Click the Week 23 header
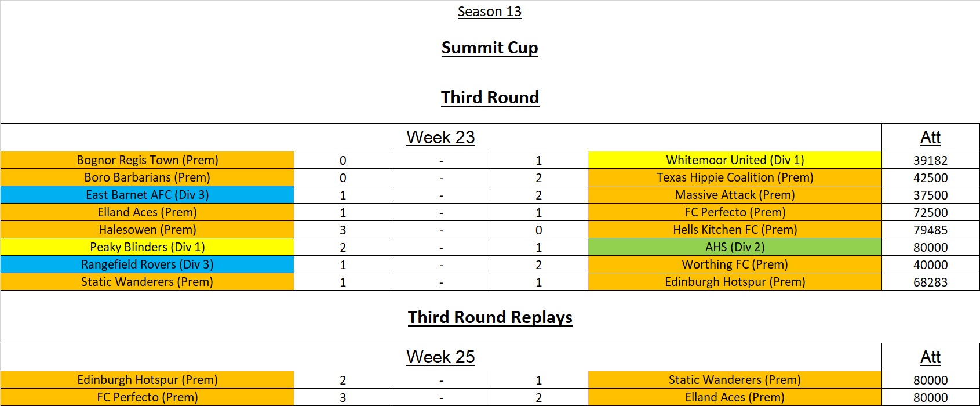980x406 pixels. 440,137
